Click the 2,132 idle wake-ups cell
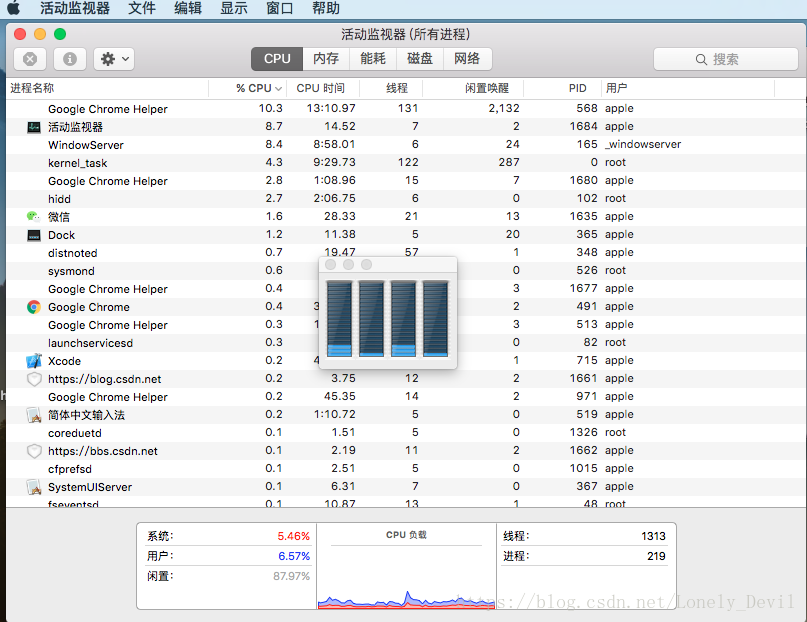The image size is (807, 622). click(x=504, y=109)
